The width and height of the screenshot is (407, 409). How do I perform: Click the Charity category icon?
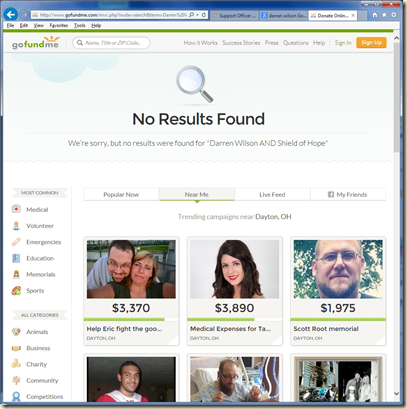click(16, 364)
